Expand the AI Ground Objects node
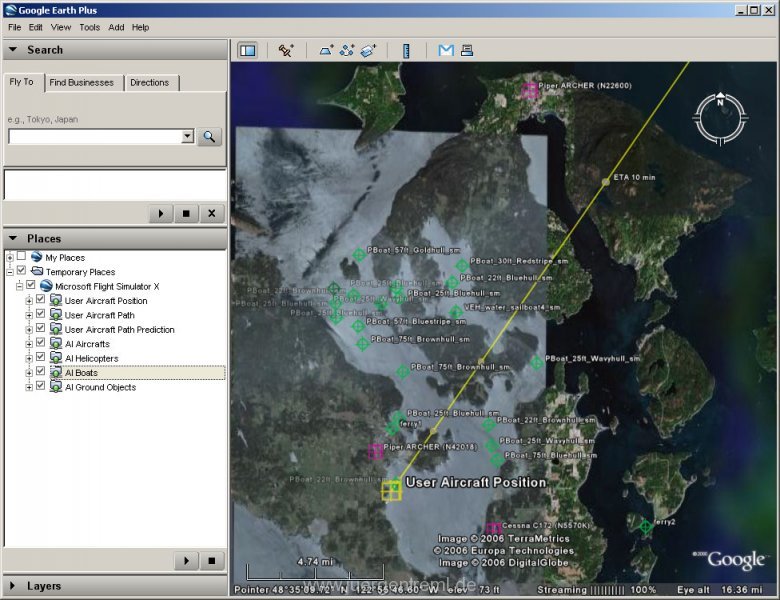Viewport: 780px width, 600px height. [29, 388]
